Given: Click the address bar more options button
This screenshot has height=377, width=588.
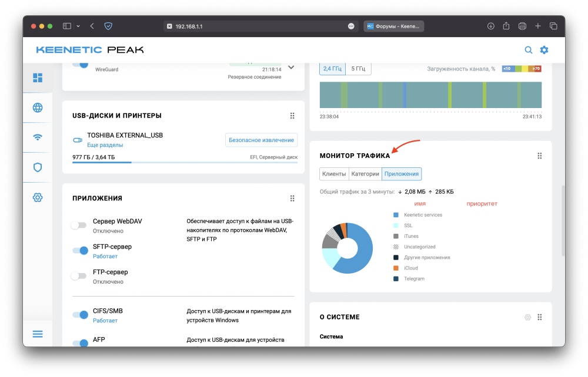Looking at the screenshot, I should (x=351, y=26).
